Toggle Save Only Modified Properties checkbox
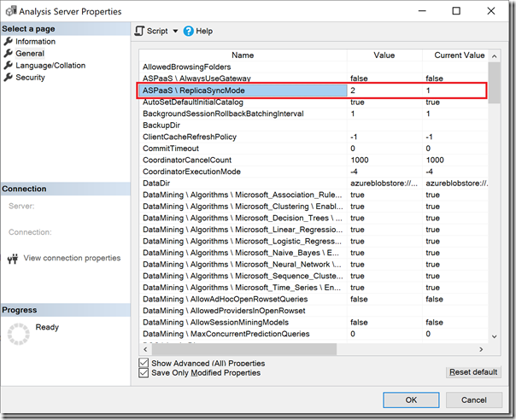 point(144,373)
